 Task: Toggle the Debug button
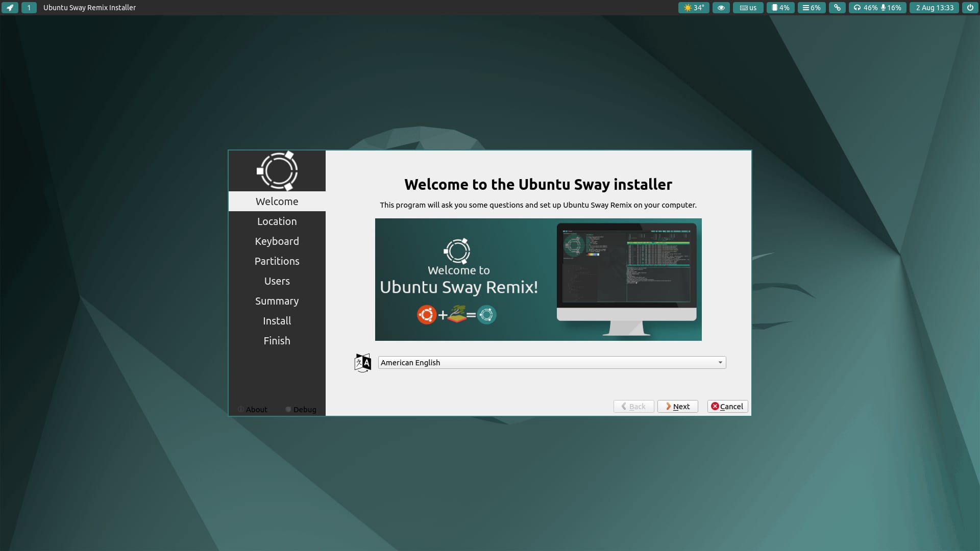[301, 409]
